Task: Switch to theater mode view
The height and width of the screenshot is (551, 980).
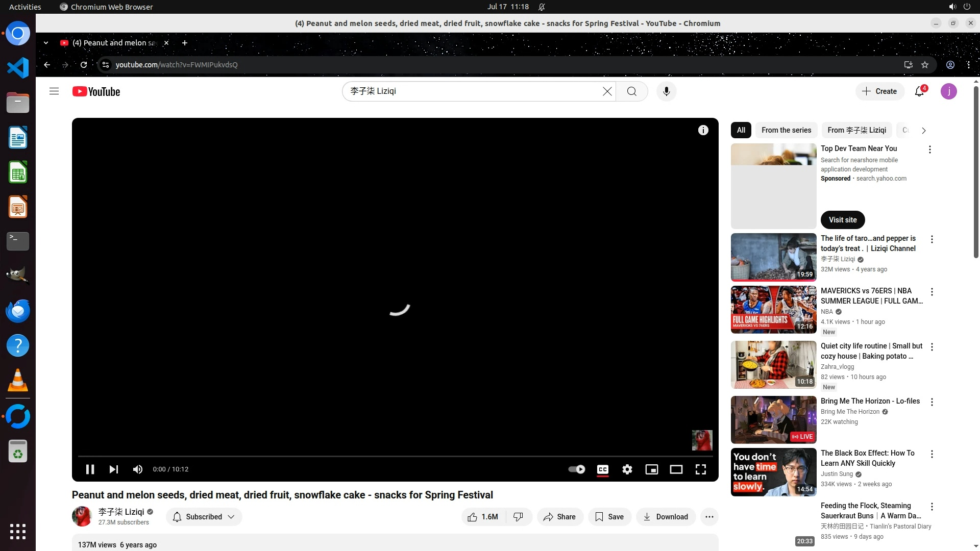Action: (676, 469)
